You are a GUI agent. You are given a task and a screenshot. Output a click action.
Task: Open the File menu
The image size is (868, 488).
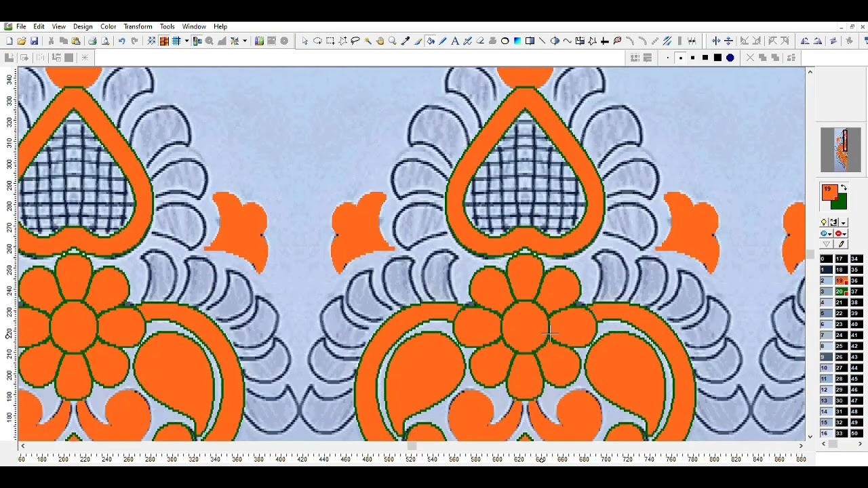coord(21,26)
